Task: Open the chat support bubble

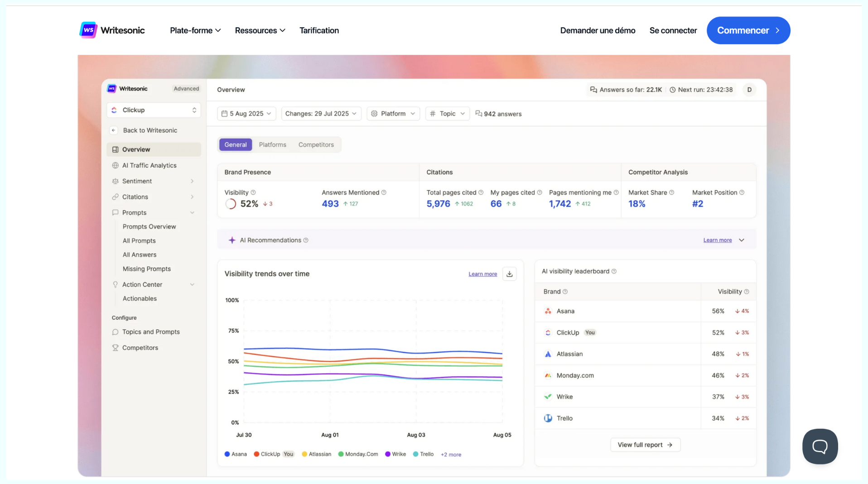Action: pyautogui.click(x=820, y=446)
